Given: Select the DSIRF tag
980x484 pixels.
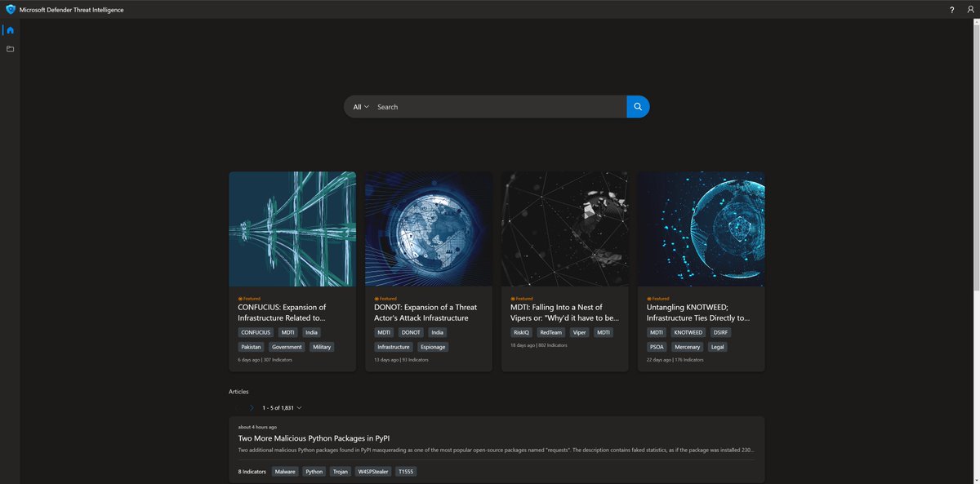Looking at the screenshot, I should tap(720, 332).
